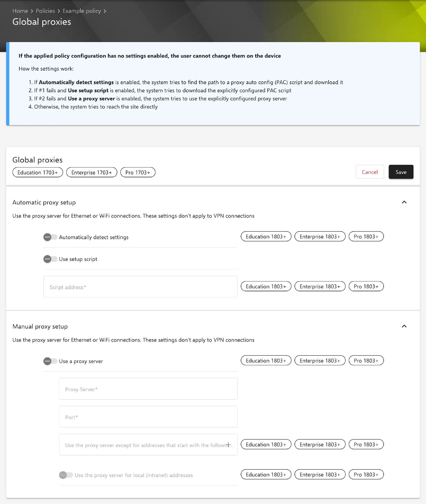The height and width of the screenshot is (504, 426).
Task: Click Education 1803+ tag beside local intranet toggle
Action: [266, 474]
